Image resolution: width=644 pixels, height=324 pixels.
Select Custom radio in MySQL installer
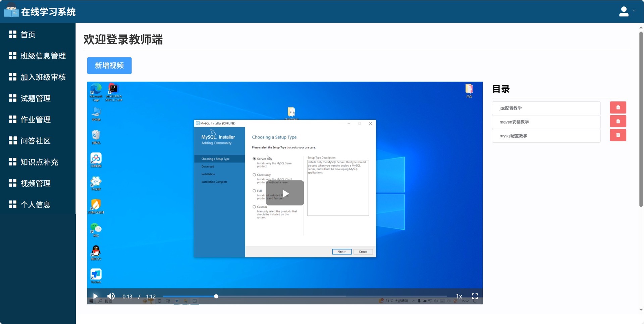pos(254,207)
